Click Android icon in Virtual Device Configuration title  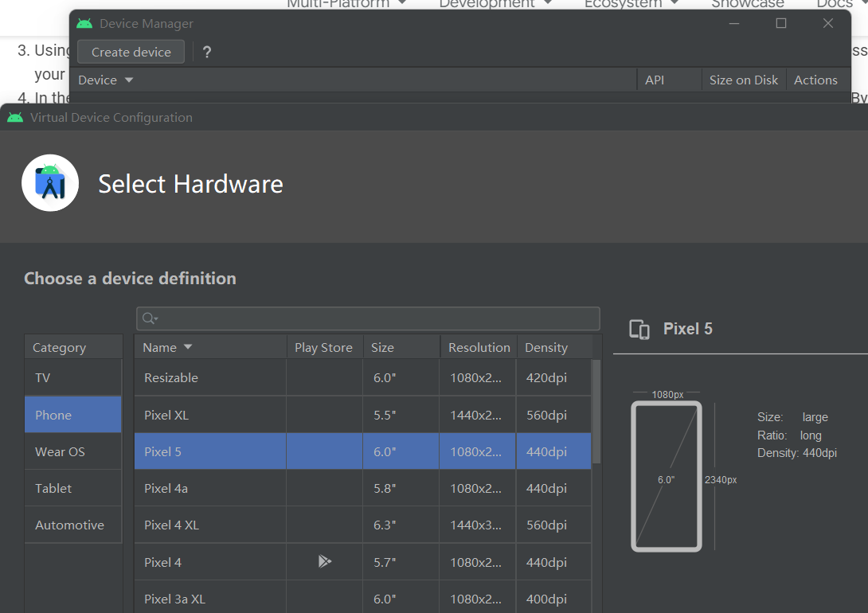pyautogui.click(x=15, y=117)
